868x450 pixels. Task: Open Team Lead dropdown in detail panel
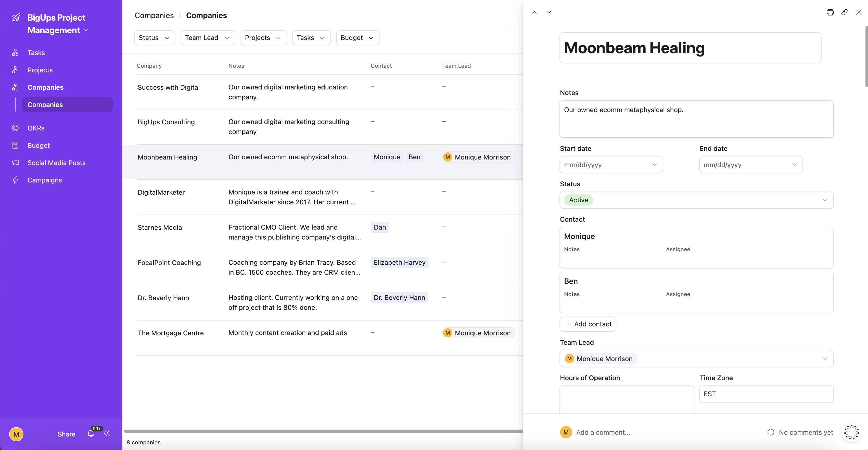click(x=696, y=358)
